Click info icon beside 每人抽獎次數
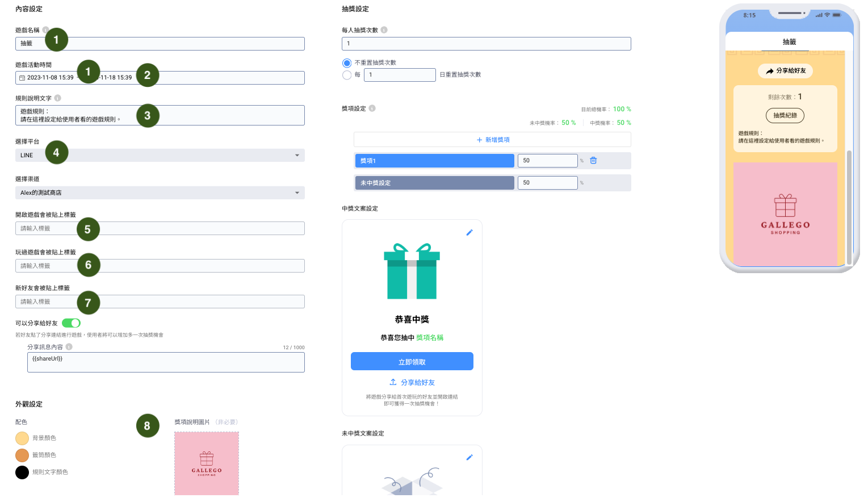 pos(384,30)
